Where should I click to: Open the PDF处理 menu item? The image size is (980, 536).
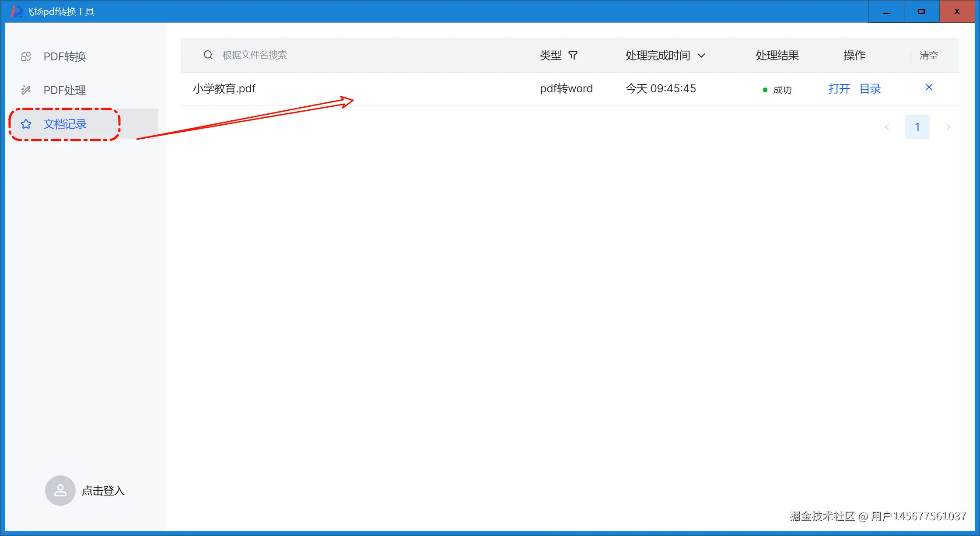(x=64, y=90)
